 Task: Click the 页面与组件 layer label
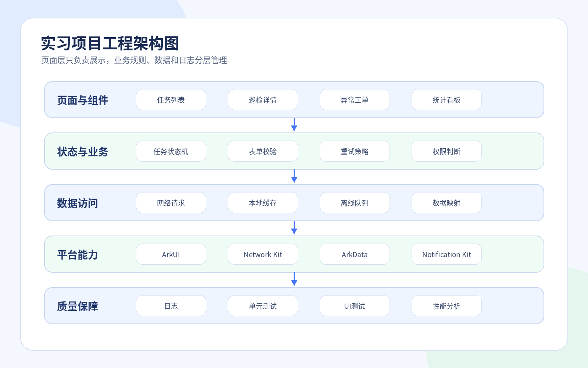[x=83, y=100]
